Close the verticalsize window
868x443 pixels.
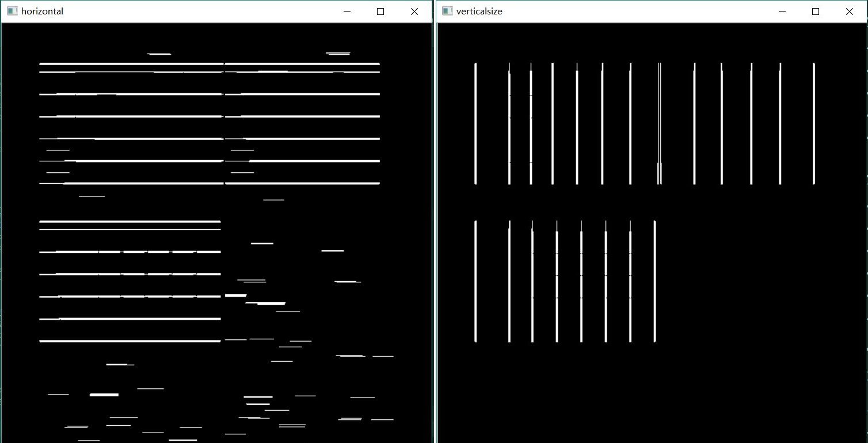(850, 11)
